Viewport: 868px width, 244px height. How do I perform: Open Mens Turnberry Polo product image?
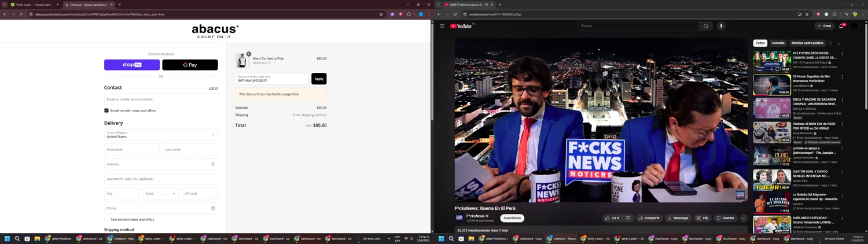pyautogui.click(x=242, y=61)
